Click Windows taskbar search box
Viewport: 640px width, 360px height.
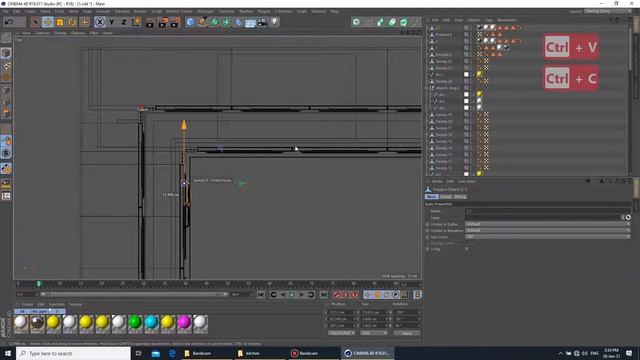[x=73, y=353]
